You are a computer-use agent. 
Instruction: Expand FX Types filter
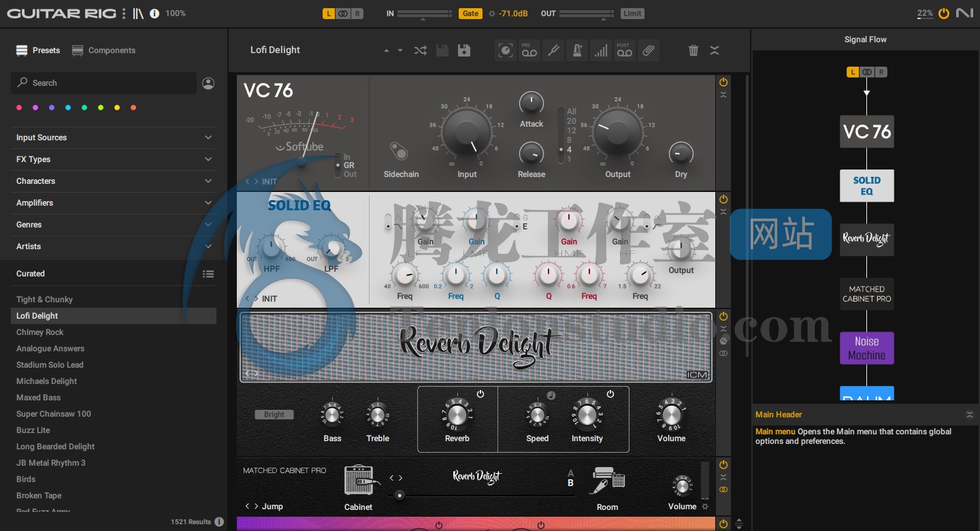point(114,159)
